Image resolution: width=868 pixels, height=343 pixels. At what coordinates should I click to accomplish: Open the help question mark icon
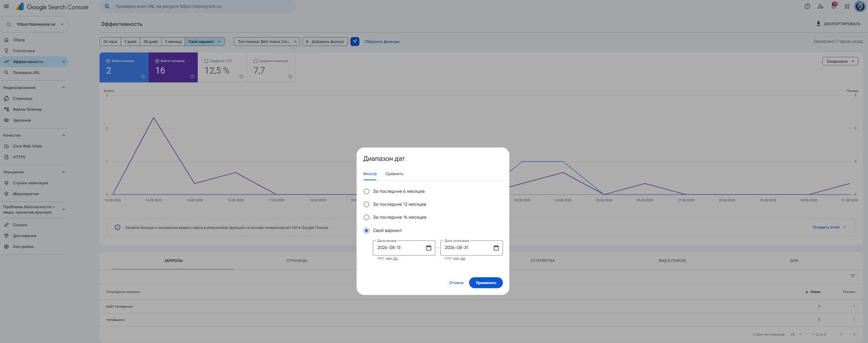(807, 6)
